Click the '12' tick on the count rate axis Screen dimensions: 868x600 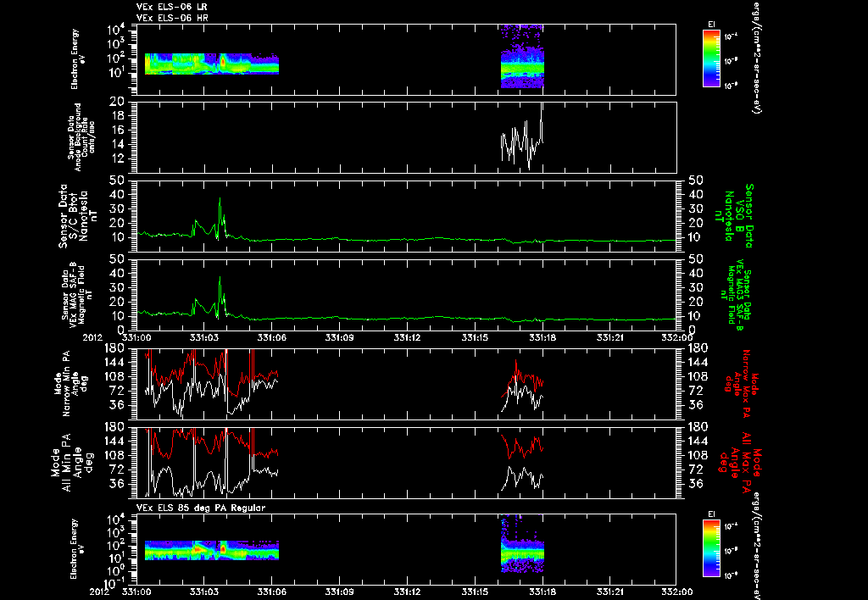click(x=117, y=158)
